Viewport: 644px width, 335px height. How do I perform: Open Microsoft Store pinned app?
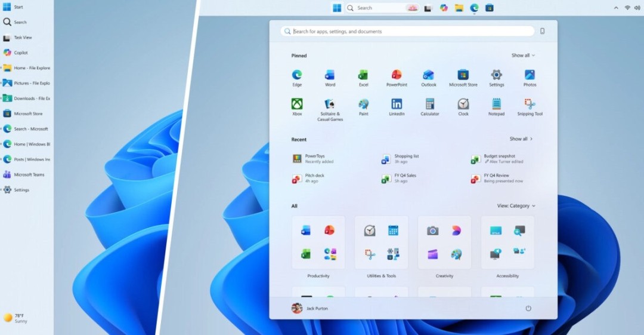click(x=463, y=78)
